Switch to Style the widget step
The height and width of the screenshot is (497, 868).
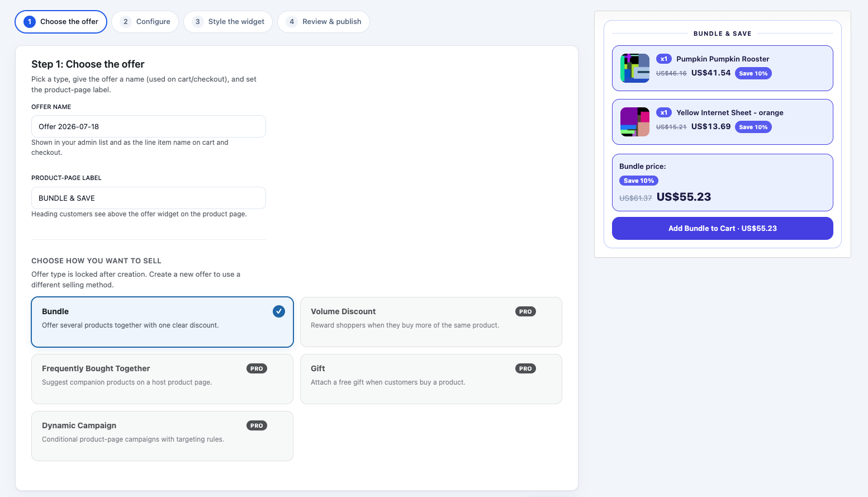pyautogui.click(x=228, y=22)
